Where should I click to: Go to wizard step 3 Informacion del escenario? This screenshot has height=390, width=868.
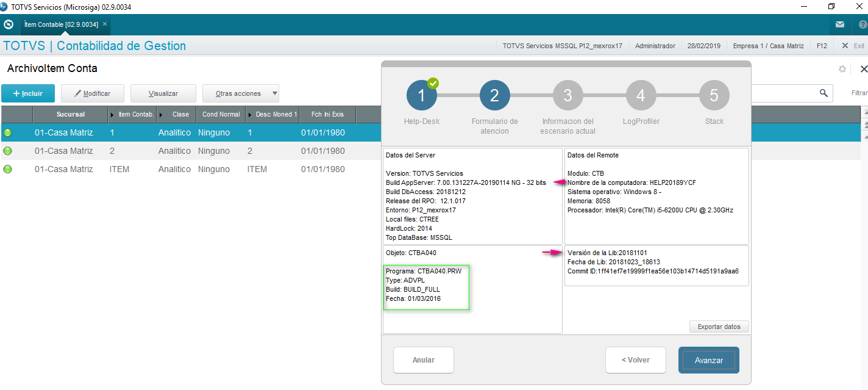(x=568, y=95)
